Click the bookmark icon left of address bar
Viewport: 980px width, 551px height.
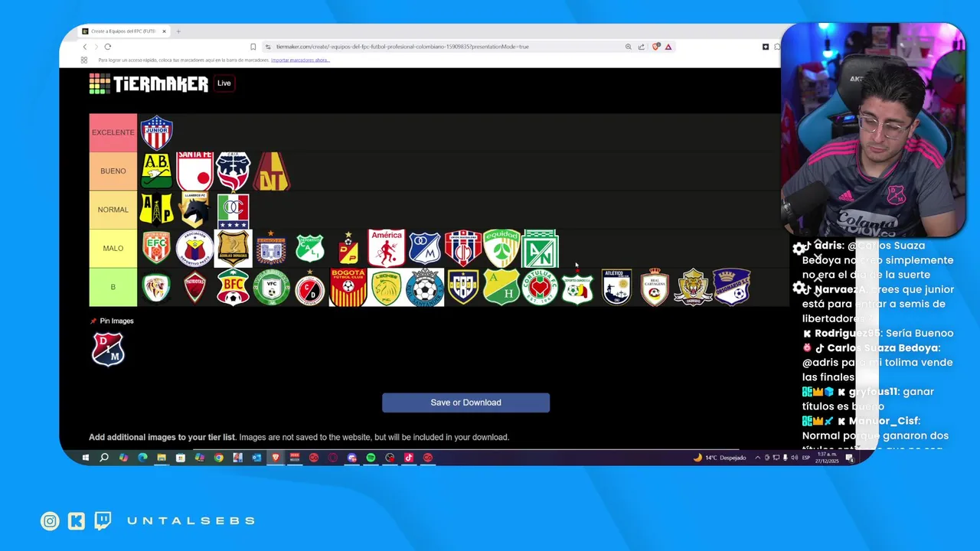tap(253, 47)
